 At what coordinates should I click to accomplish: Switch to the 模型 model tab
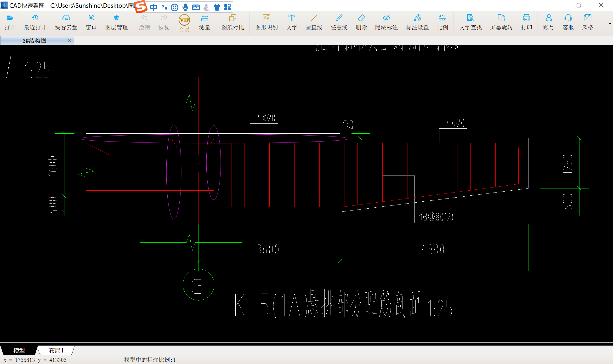point(19,350)
